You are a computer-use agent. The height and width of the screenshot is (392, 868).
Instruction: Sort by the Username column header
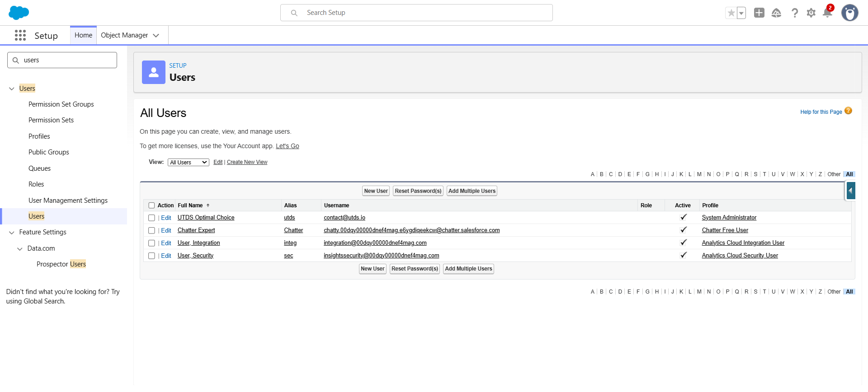[336, 205]
